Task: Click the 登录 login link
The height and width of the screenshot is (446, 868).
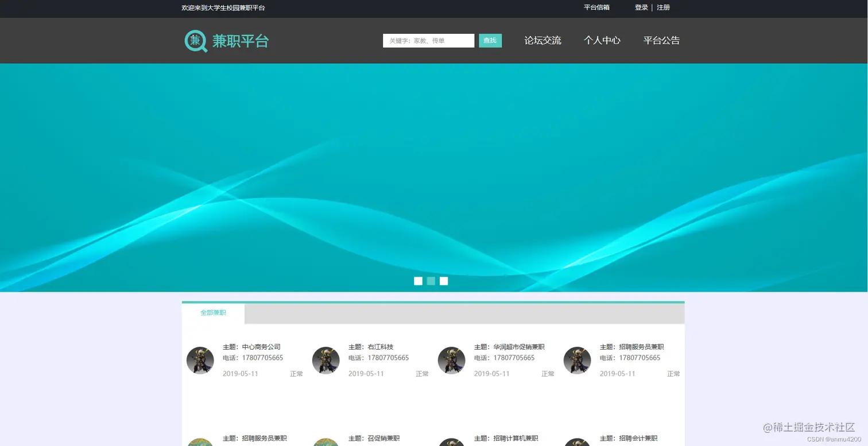Action: click(x=641, y=7)
